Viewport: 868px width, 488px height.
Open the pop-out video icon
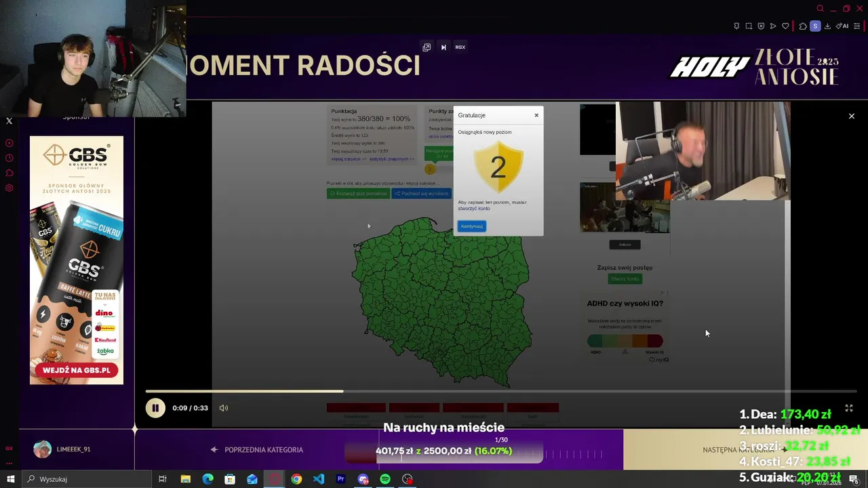427,47
